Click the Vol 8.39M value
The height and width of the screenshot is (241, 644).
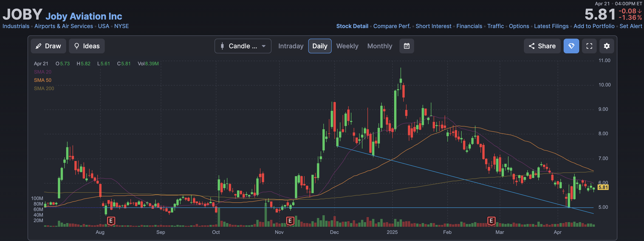[148, 64]
